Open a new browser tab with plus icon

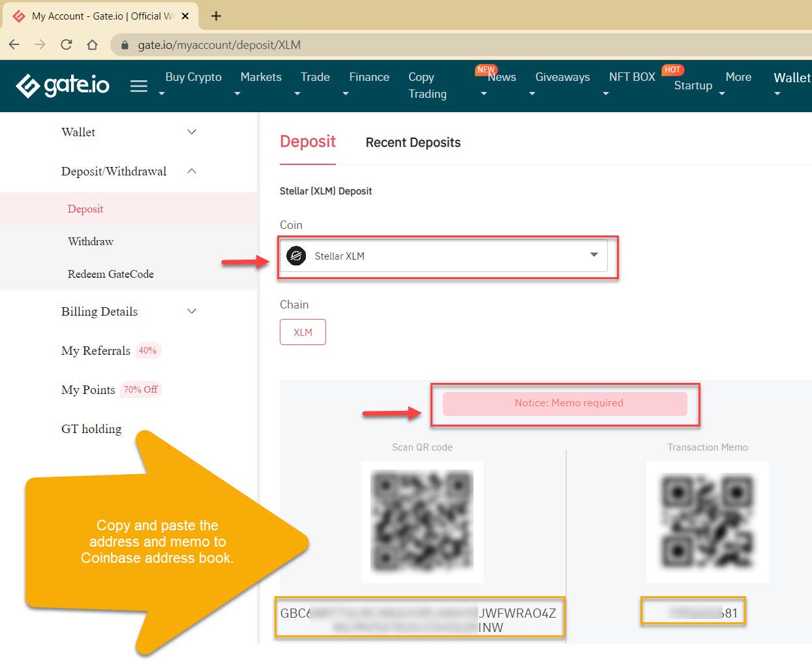click(217, 16)
